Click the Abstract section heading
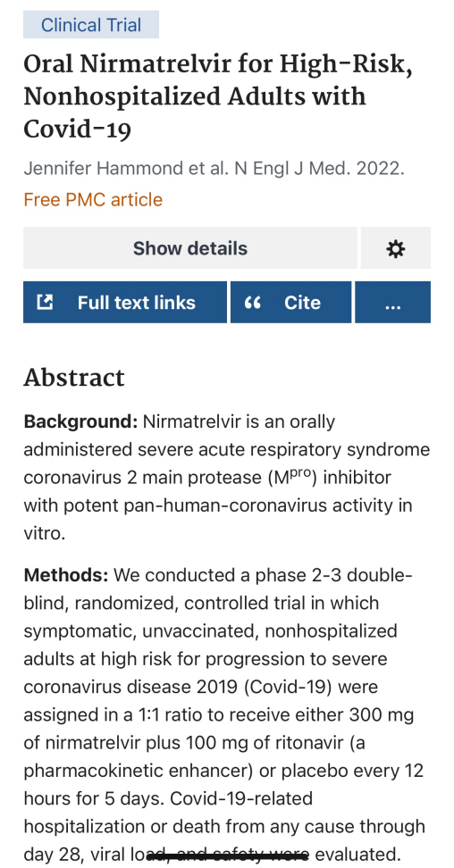This screenshot has width=454, height=868. click(x=74, y=378)
